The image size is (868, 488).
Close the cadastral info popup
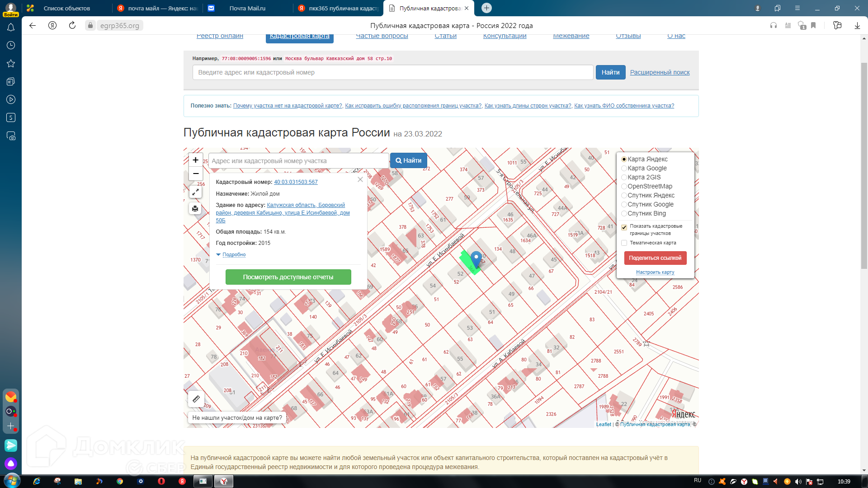[x=360, y=179]
